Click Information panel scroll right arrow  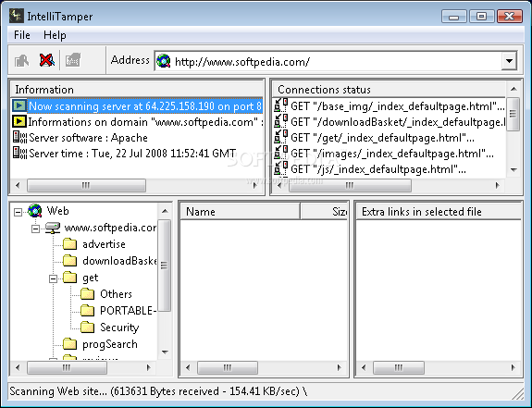(x=255, y=185)
